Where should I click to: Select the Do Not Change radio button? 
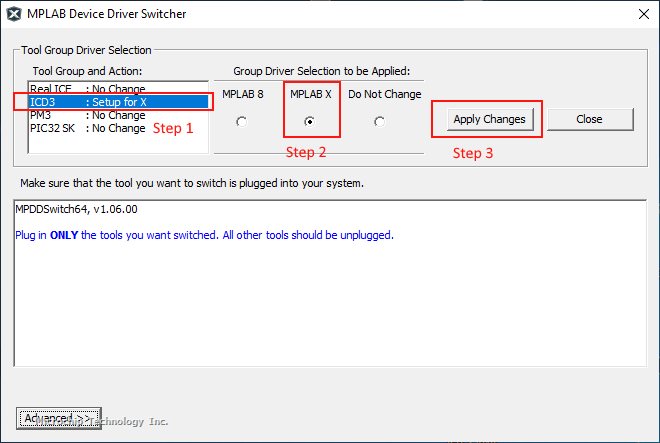point(379,121)
